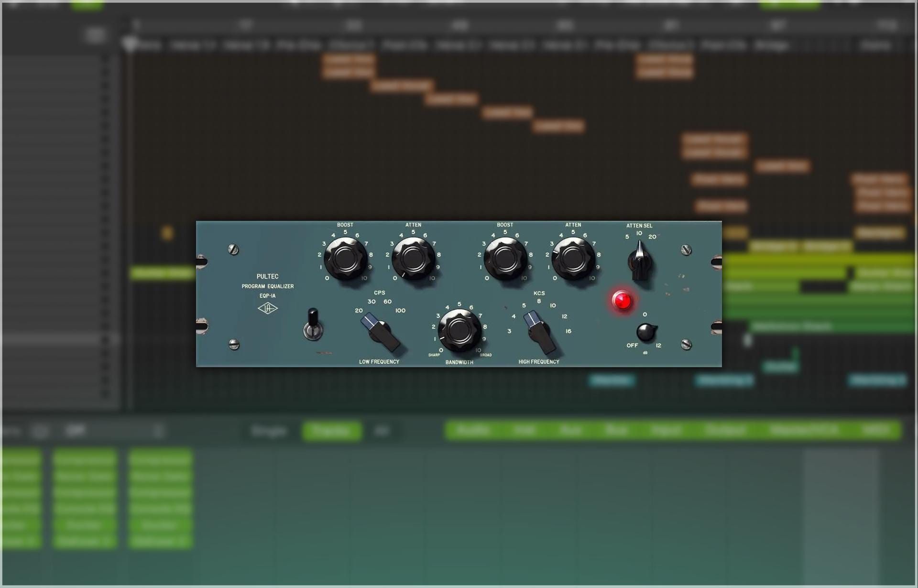Click the PULTEC name text
918x588 pixels.
pyautogui.click(x=267, y=276)
